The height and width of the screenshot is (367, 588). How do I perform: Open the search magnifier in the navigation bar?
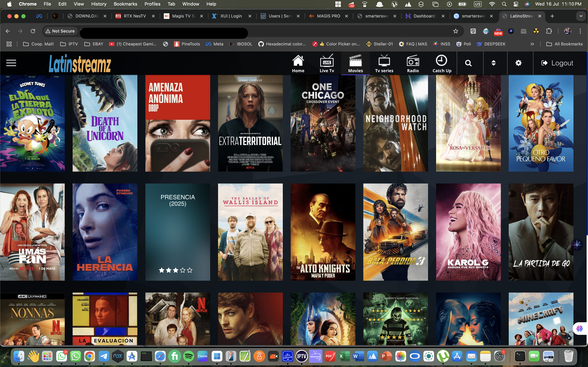click(x=469, y=63)
